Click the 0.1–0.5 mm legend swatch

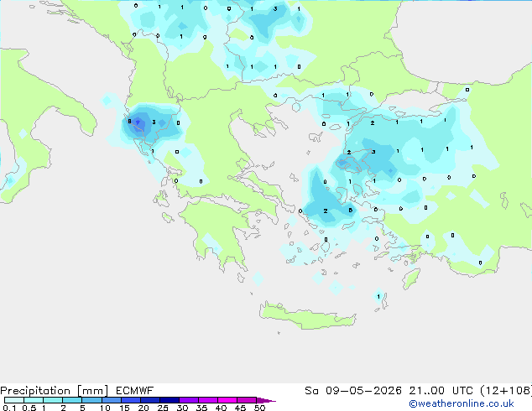tap(14, 400)
